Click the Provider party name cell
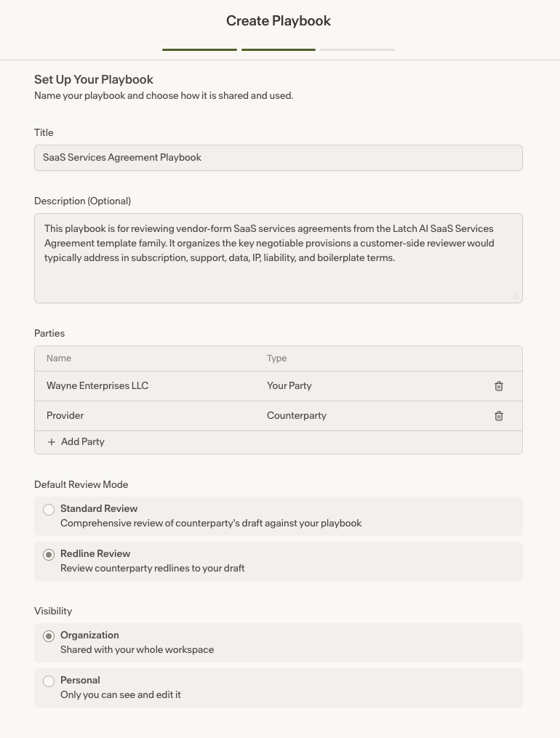Screen dimensions: 560x738 point(65,416)
